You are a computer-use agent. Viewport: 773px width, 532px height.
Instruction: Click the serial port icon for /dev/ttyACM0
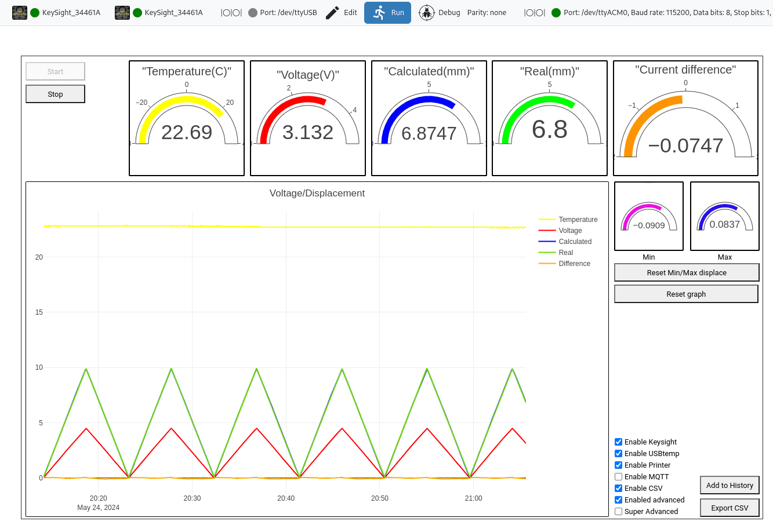point(535,13)
